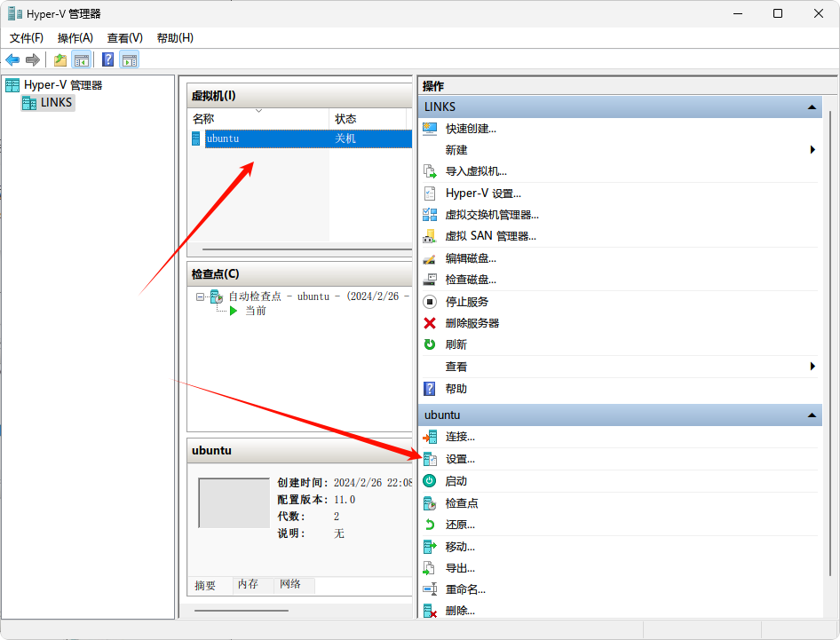Click the details pane bottom horizontal scrollbar
This screenshot has width=840, height=640.
[241, 610]
